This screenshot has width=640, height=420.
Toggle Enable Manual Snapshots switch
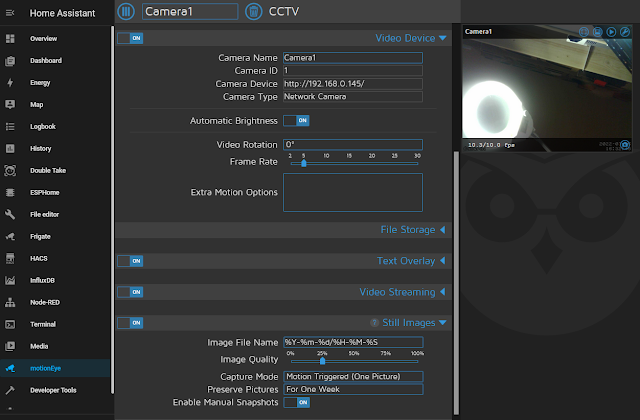pos(297,402)
